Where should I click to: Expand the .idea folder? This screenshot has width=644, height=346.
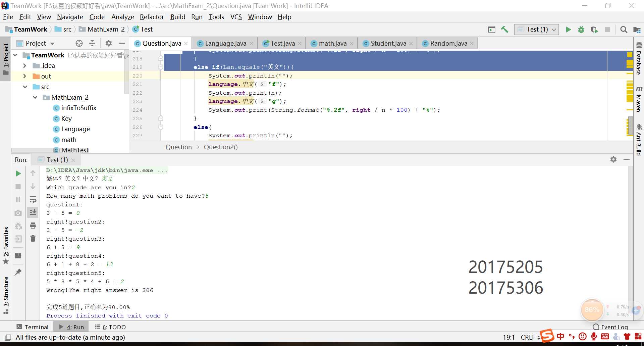25,66
